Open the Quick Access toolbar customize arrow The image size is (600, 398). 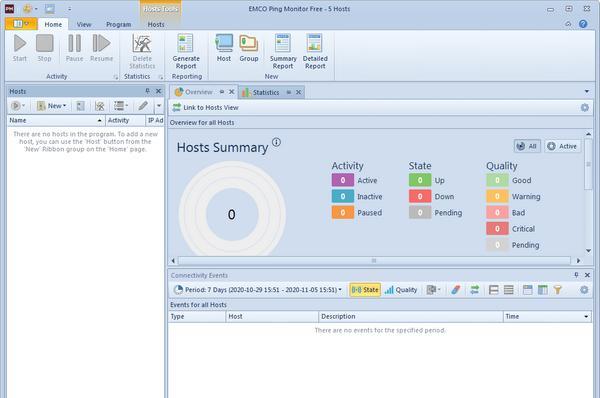click(x=69, y=8)
